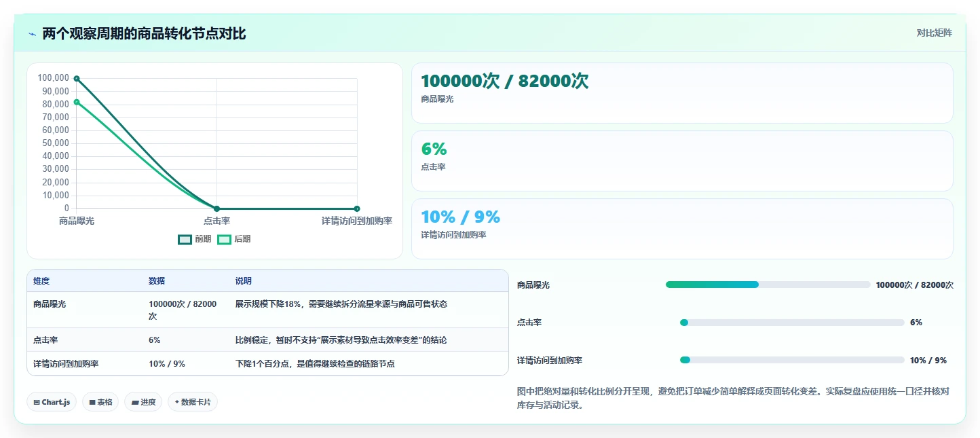The image size is (980, 438).
Task: Click the 10% / 9% table data cell
Action: pos(167,363)
